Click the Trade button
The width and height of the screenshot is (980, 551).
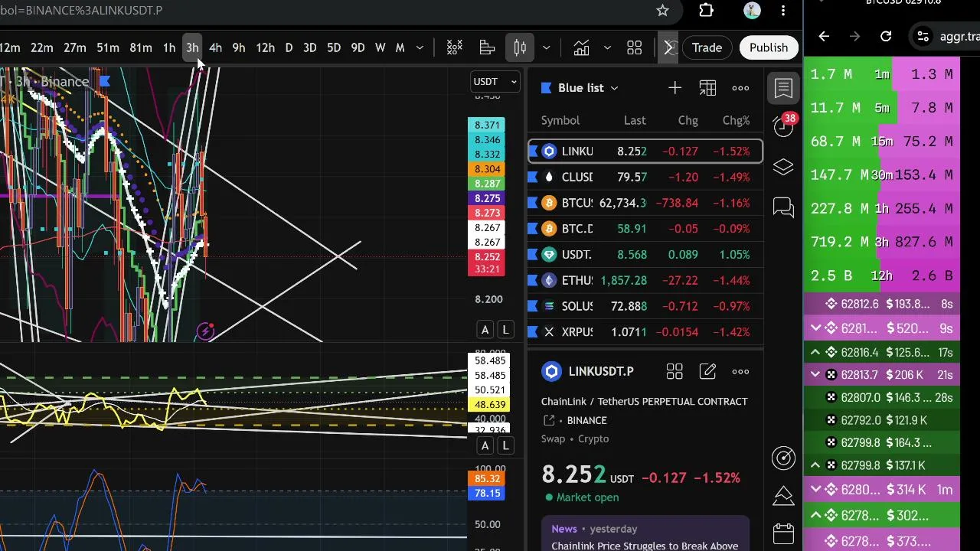tap(707, 47)
